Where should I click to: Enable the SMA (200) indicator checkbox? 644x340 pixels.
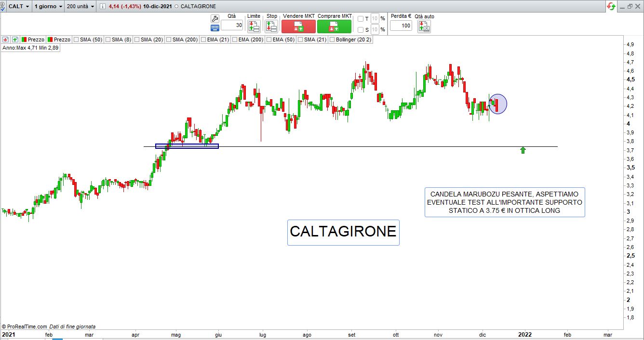pyautogui.click(x=169, y=39)
